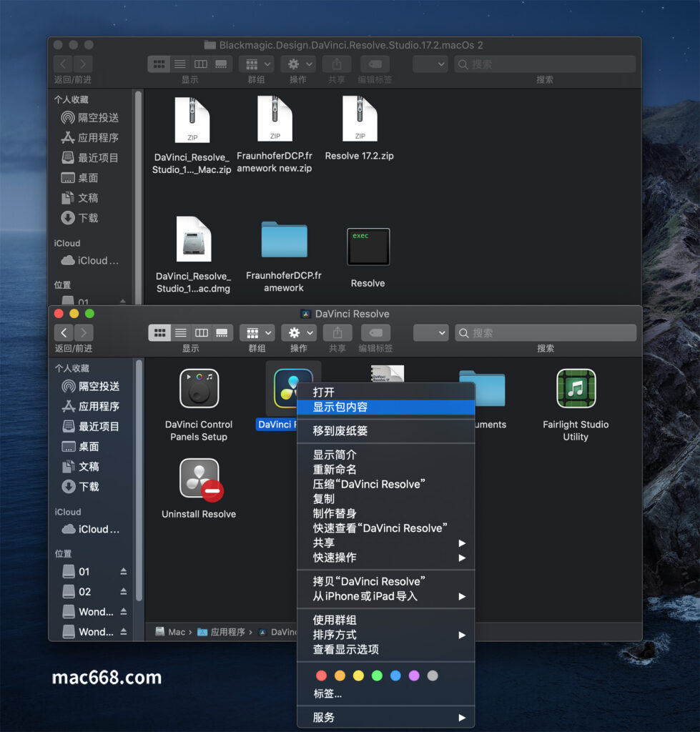Viewport: 700px width, 732px height.
Task: Select the DaVinci_Resolve_Studio dmg disk image icon
Action: point(194,239)
